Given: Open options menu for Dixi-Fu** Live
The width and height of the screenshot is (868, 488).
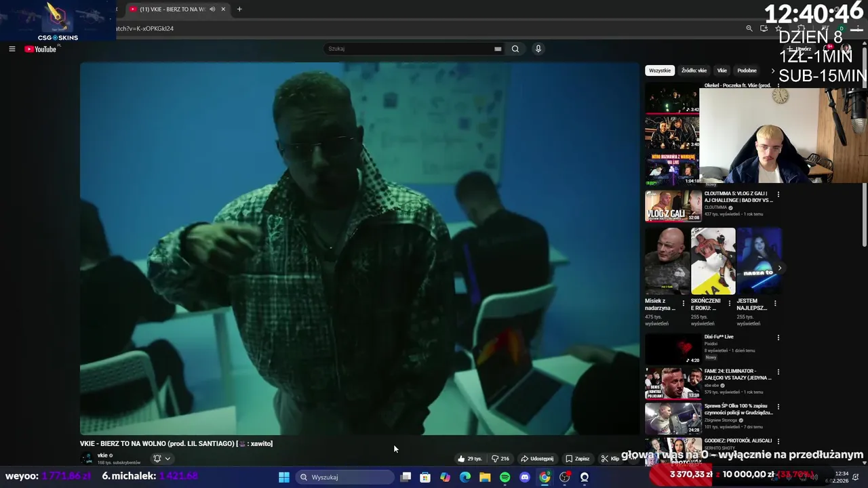Looking at the screenshot, I should tap(778, 338).
